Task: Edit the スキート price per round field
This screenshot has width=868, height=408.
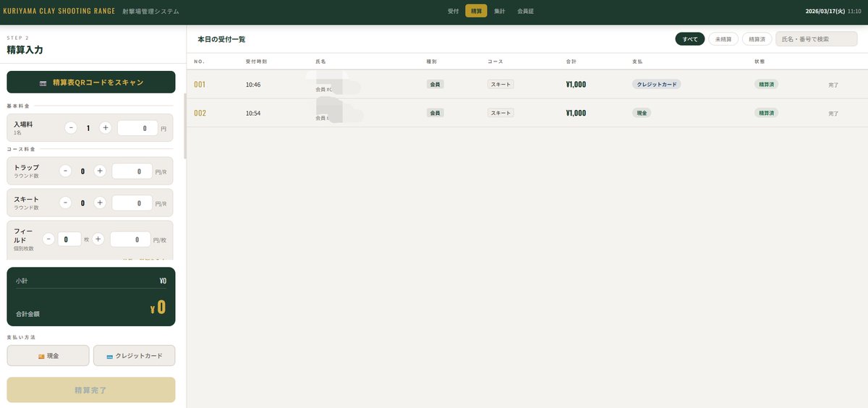Action: pos(132,203)
